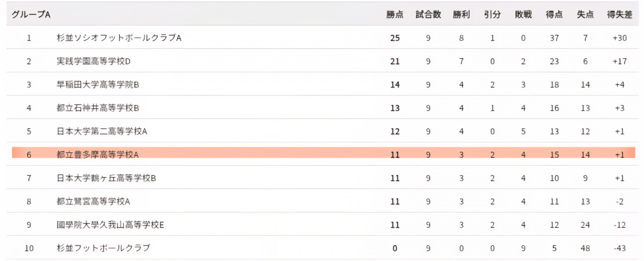Select highlighted team 都立豊多摩高等学校A

pos(98,155)
